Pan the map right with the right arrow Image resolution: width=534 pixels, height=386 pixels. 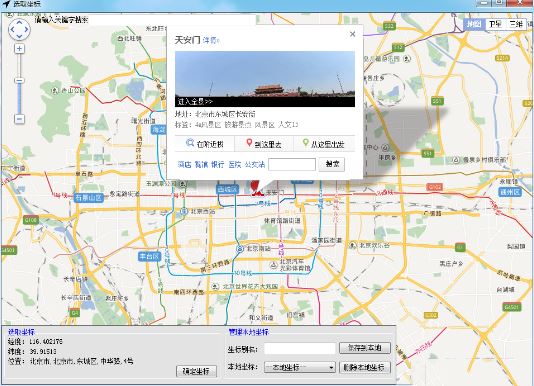tap(26, 29)
